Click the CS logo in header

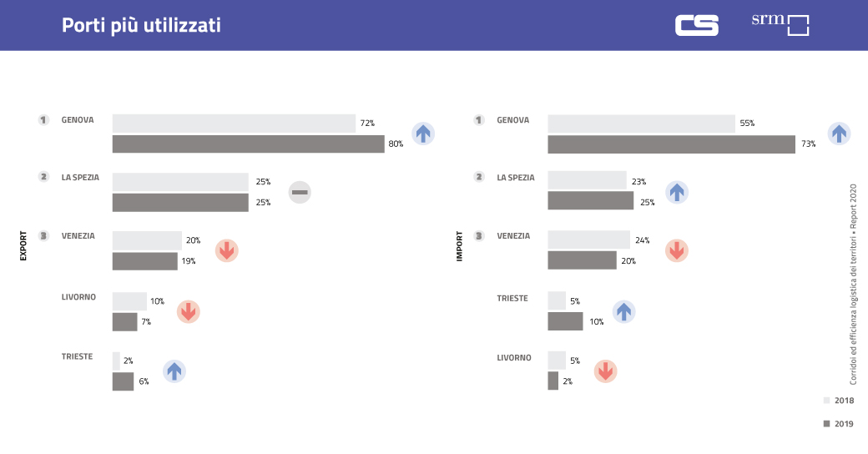[x=697, y=25]
